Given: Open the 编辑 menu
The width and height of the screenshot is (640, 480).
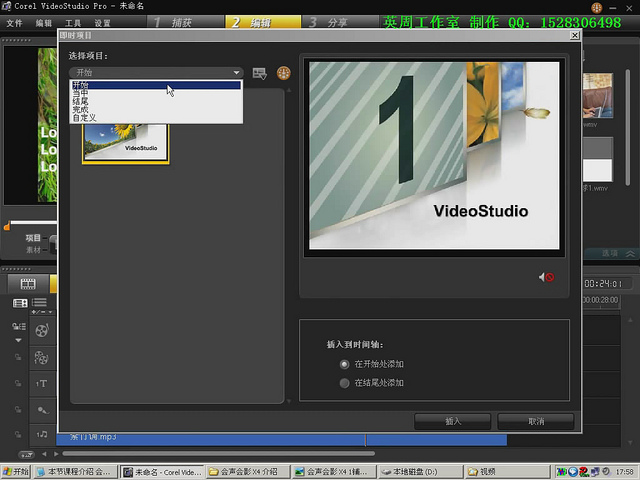Looking at the screenshot, I should [x=44, y=23].
